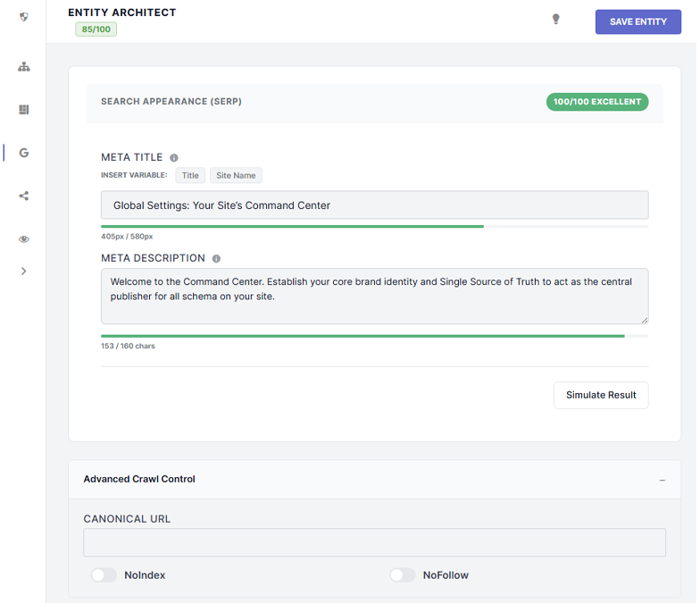Open the sitemap hierarchy sidebar icon

click(24, 67)
